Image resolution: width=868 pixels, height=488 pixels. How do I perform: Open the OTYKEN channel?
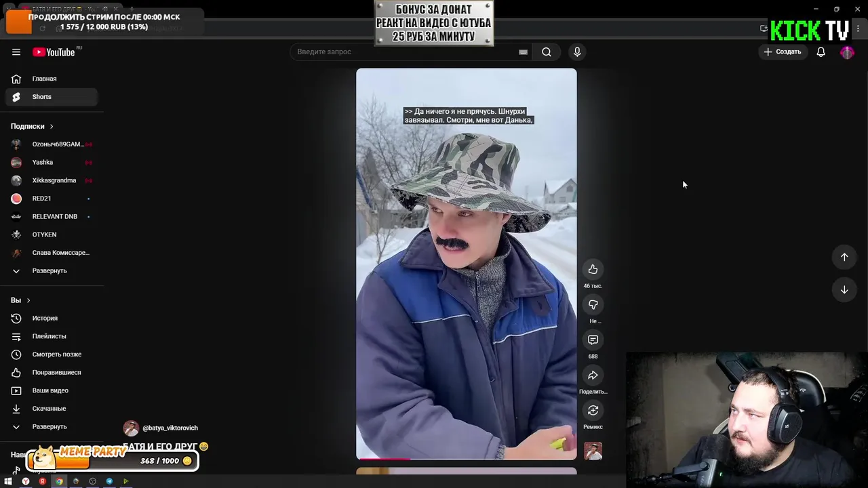click(x=52, y=235)
